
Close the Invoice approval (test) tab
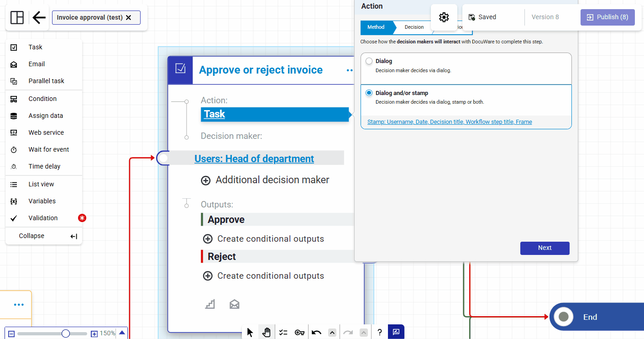point(129,18)
